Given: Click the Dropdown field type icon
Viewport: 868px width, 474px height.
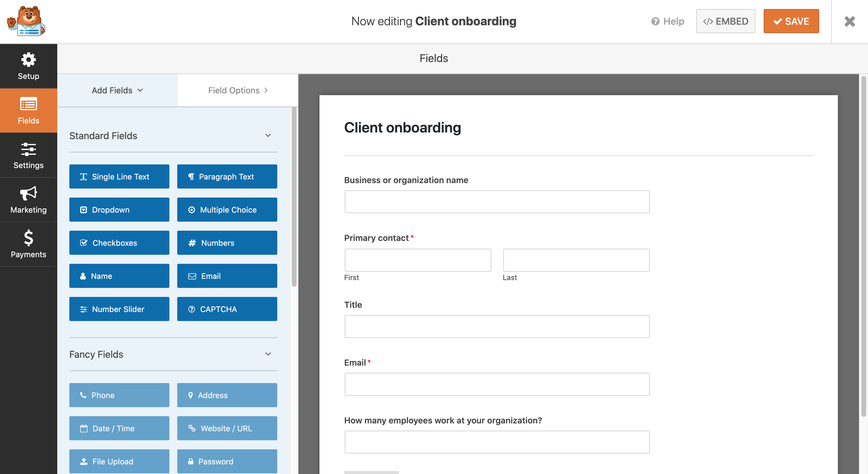Looking at the screenshot, I should (83, 210).
